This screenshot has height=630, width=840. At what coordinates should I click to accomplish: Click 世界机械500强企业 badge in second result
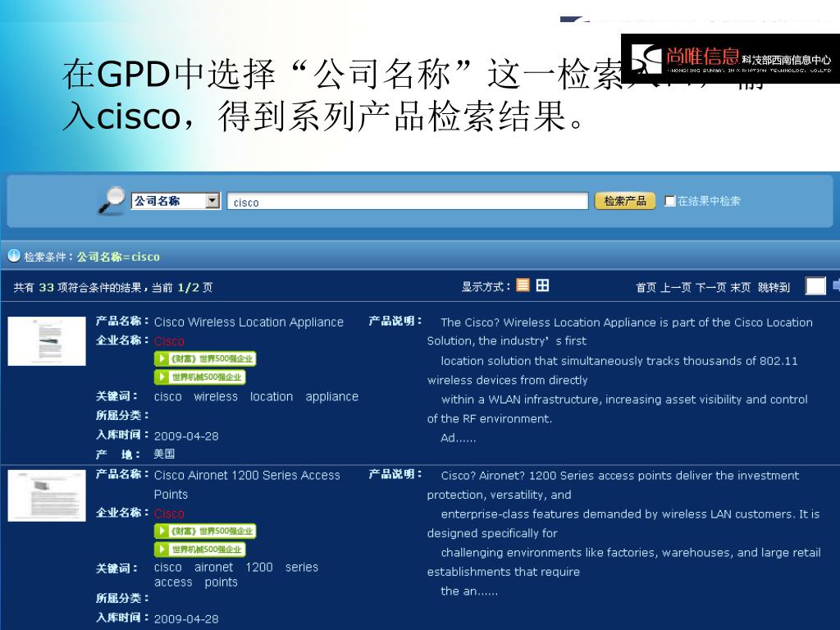200,549
